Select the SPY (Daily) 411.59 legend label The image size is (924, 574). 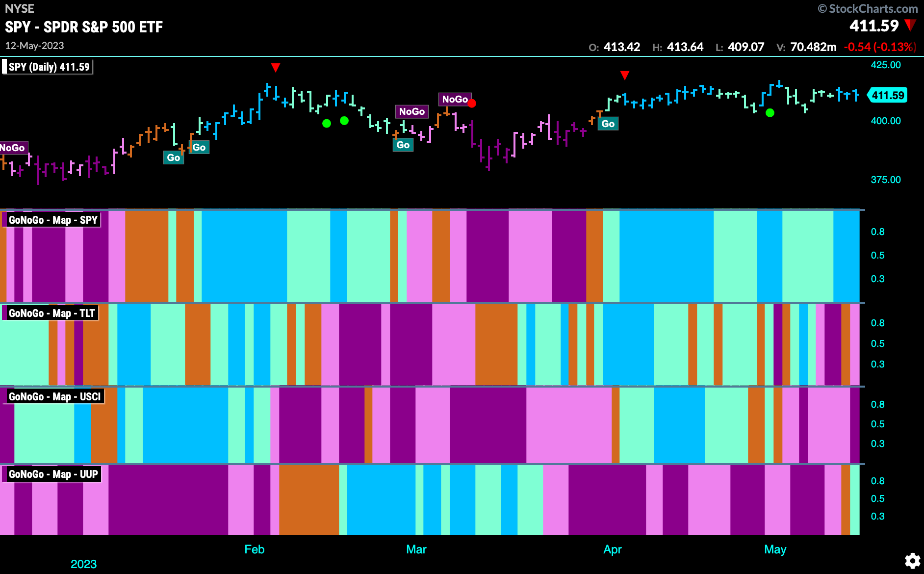48,67
